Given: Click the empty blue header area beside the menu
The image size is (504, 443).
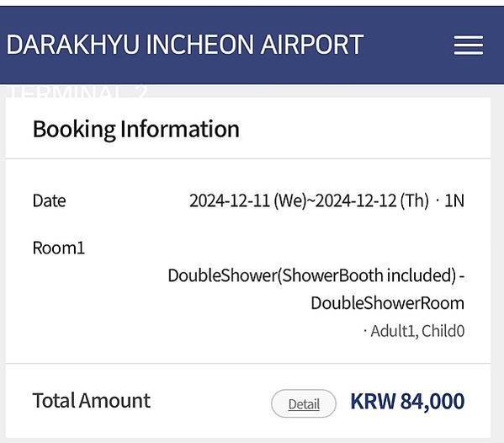Looking at the screenshot, I should click(408, 45).
